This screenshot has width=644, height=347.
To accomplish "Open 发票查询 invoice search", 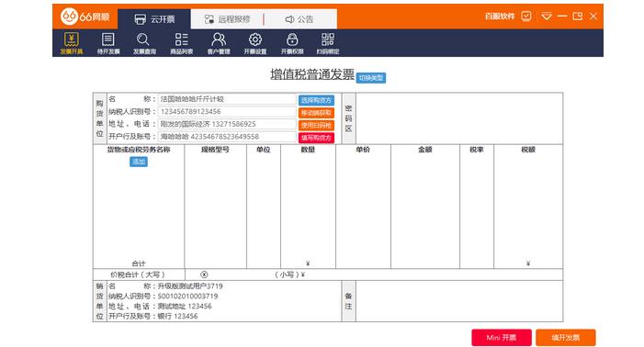I will 144,43.
